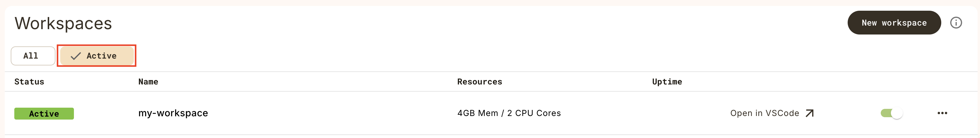Viewport: 980px width, 138px height.
Task: Click the my-workspace name
Action: [173, 113]
